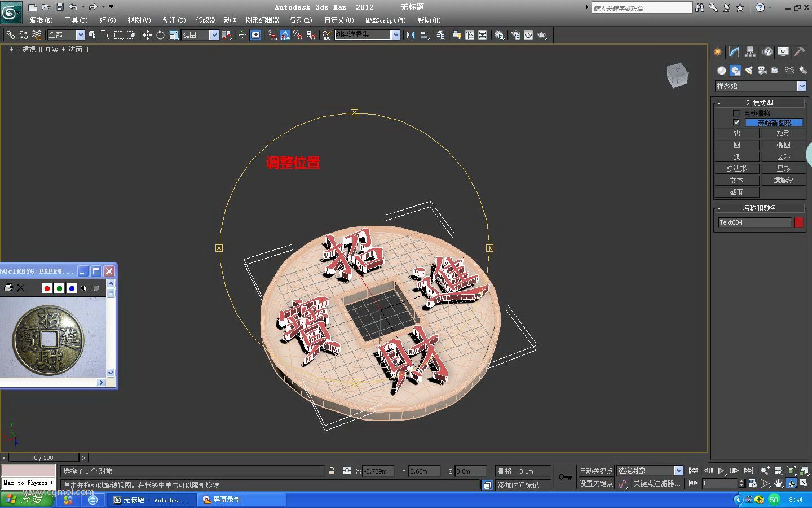The height and width of the screenshot is (508, 812).
Task: Click the Mirror tool icon
Action: click(x=411, y=35)
